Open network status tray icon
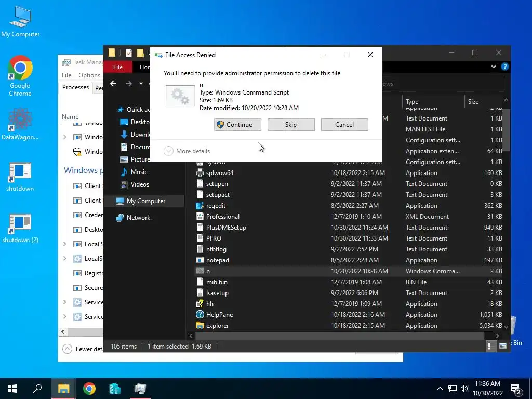This screenshot has width=532, height=399. coord(453,389)
